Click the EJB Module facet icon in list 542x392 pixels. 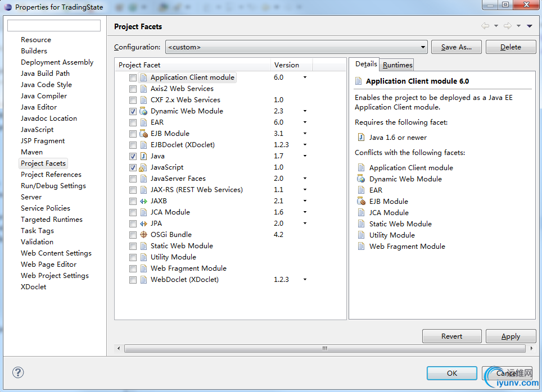click(143, 134)
